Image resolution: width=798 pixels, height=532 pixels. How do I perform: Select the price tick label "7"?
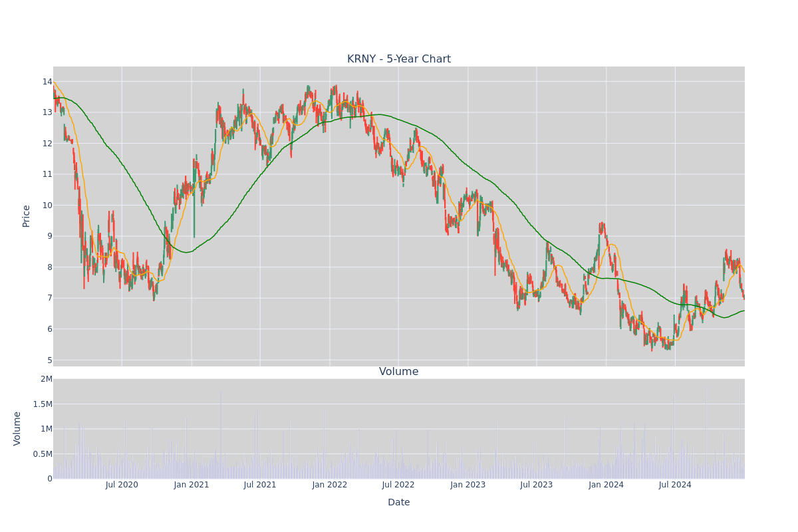(50, 298)
